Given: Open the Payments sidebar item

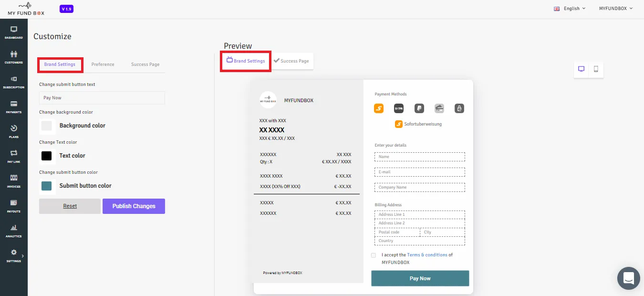Looking at the screenshot, I should click(14, 106).
